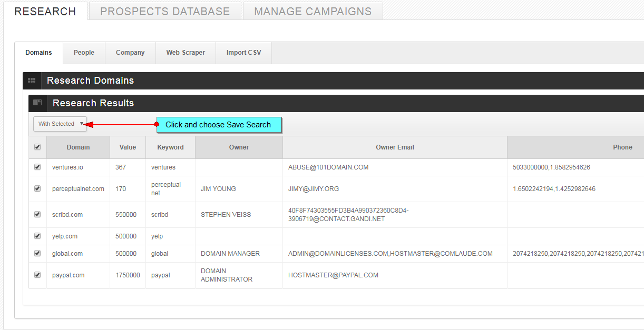Sort by the Keyword column header

pyautogui.click(x=170, y=147)
